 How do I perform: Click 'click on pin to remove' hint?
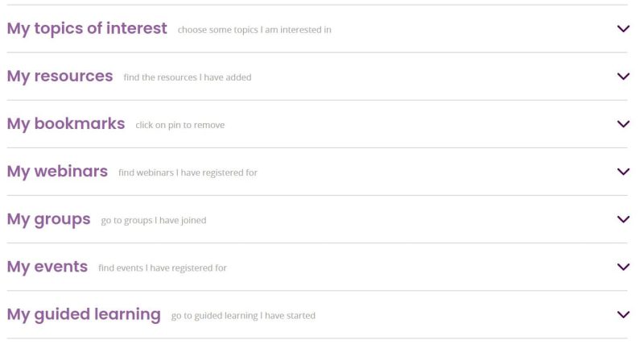pyautogui.click(x=180, y=125)
